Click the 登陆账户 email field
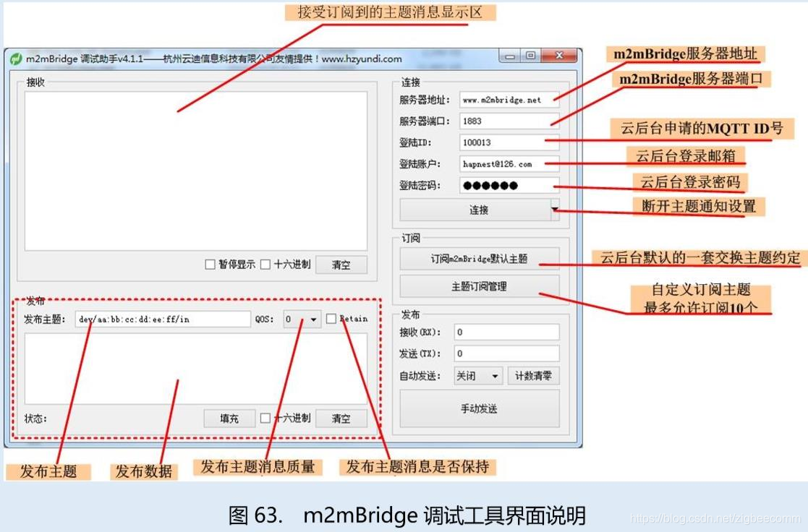 (x=509, y=164)
